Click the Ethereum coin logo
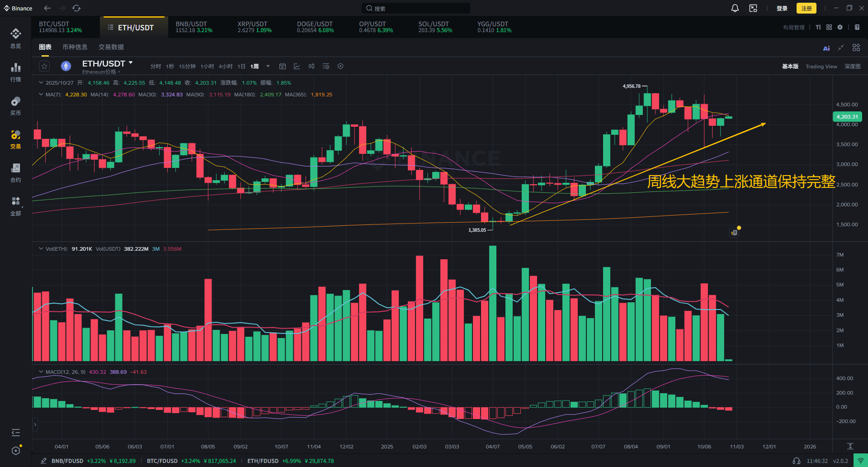Screen dimensions: 868x467 tap(66, 66)
